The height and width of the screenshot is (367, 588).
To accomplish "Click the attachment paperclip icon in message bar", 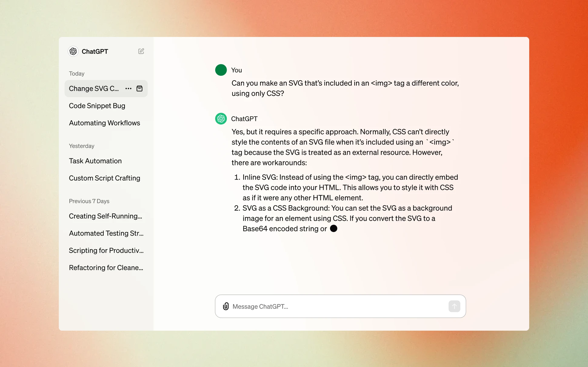I will (226, 306).
